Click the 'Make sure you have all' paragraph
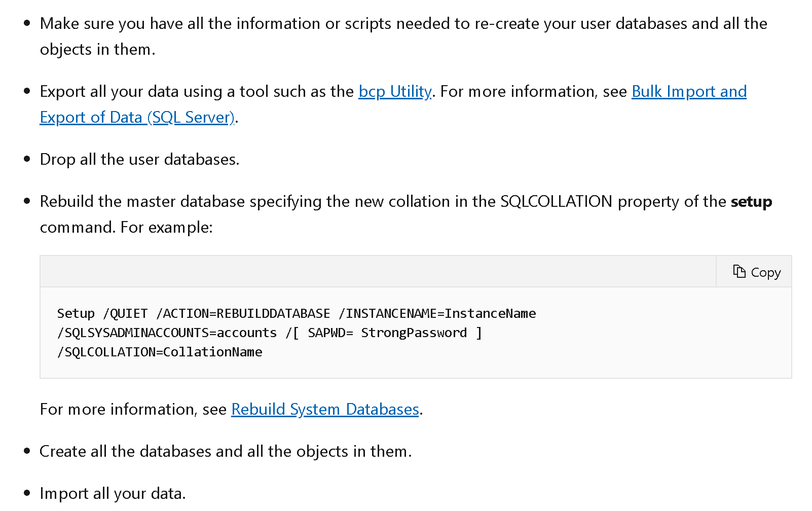The width and height of the screenshot is (812, 511). click(x=403, y=36)
